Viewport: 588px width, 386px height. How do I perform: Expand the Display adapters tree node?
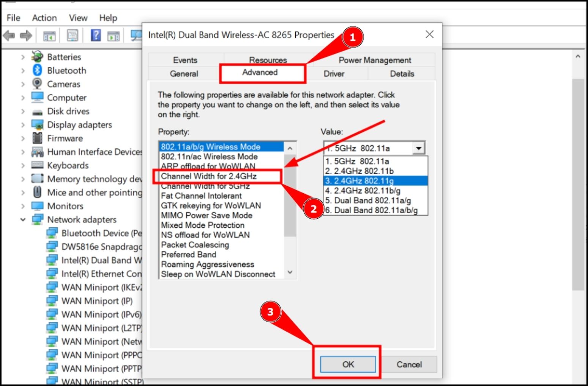tap(23, 124)
